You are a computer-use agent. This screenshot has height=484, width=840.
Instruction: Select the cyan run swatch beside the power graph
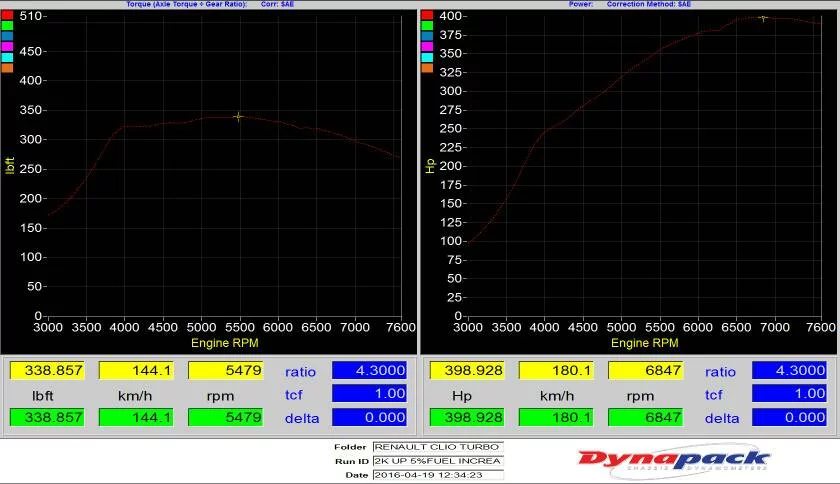point(427,57)
